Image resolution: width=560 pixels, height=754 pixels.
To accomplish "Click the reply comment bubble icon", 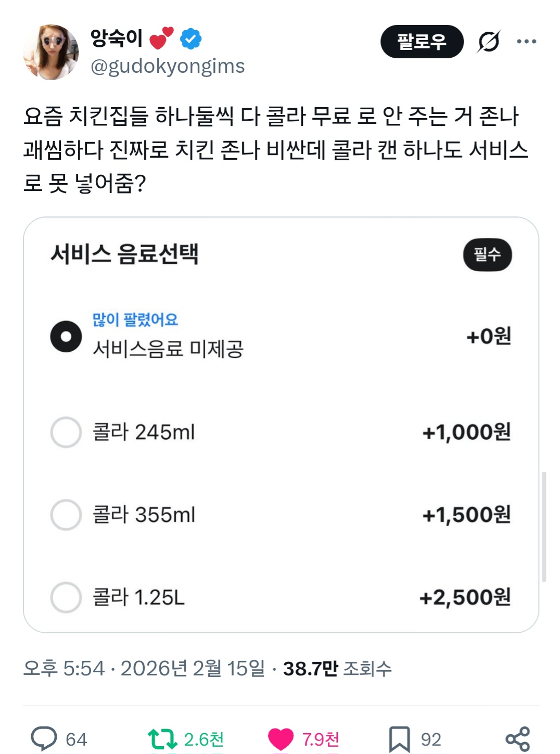I will tap(44, 738).
